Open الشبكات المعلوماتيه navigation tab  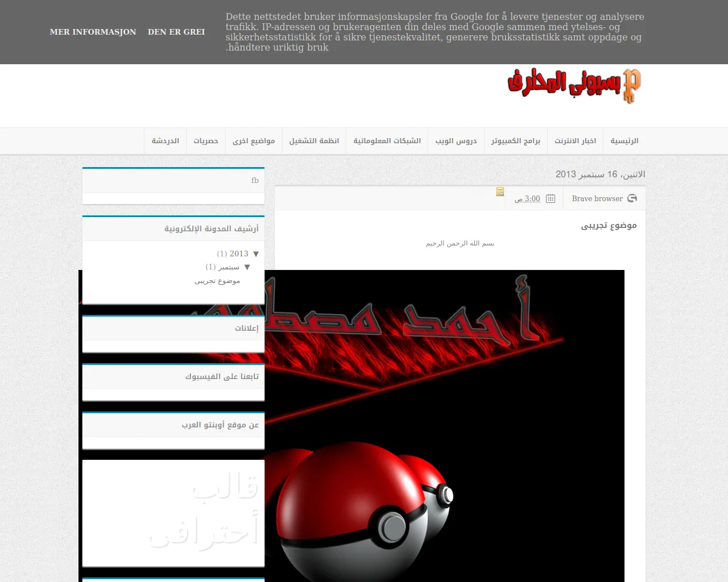point(387,141)
